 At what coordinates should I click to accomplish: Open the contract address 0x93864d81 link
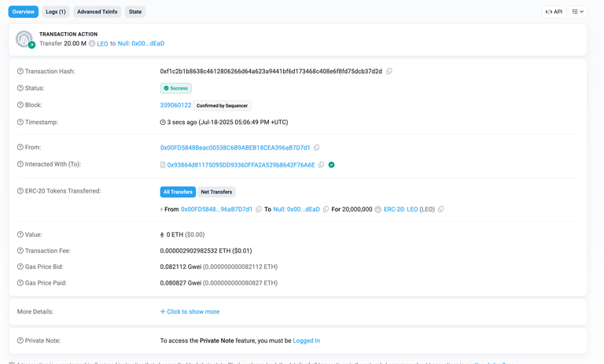[x=241, y=165]
